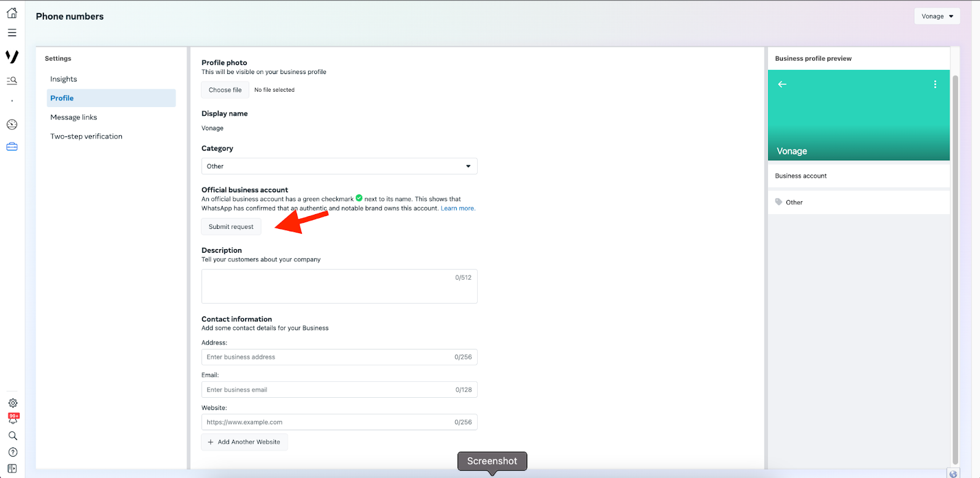Click the Phone numbers page title

pyautogui.click(x=70, y=17)
